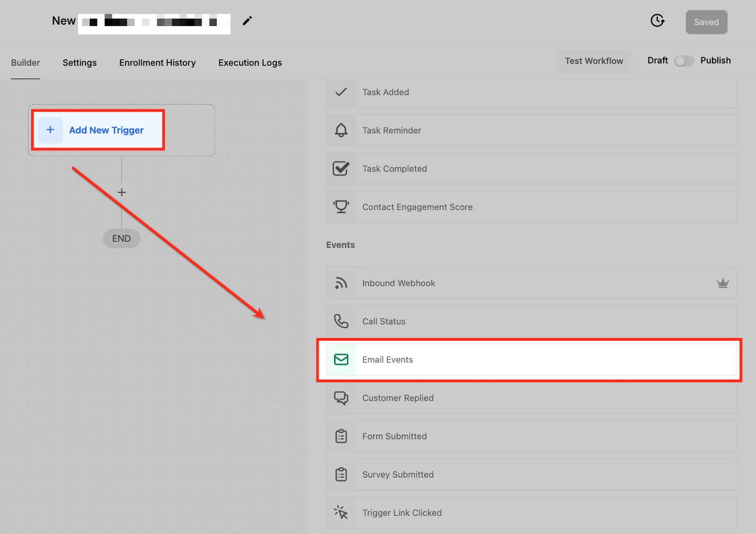Click the phone icon for Call Status
This screenshot has height=534, width=756.
(341, 321)
